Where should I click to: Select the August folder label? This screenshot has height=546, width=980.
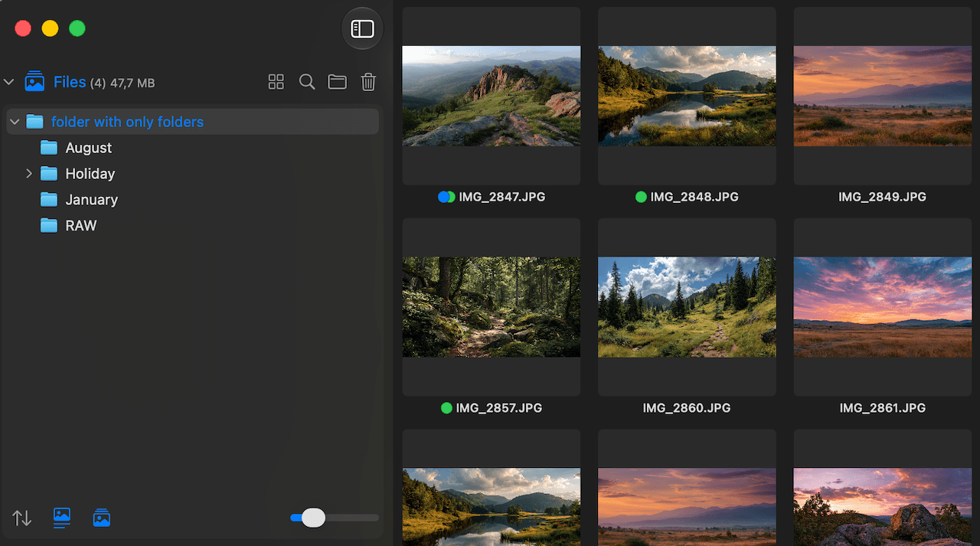(x=89, y=148)
